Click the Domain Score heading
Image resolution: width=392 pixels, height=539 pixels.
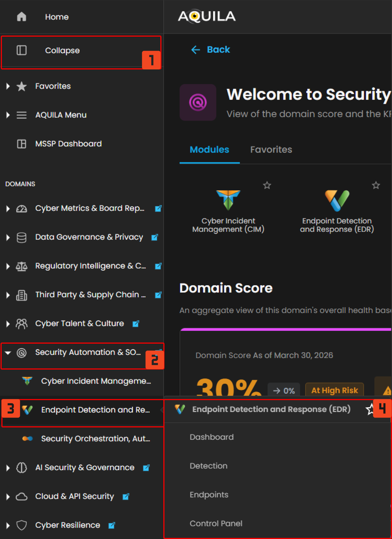226,288
